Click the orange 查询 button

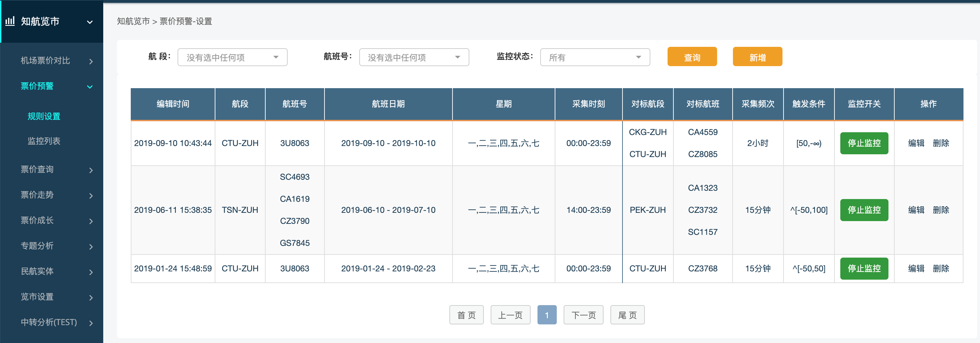(692, 57)
